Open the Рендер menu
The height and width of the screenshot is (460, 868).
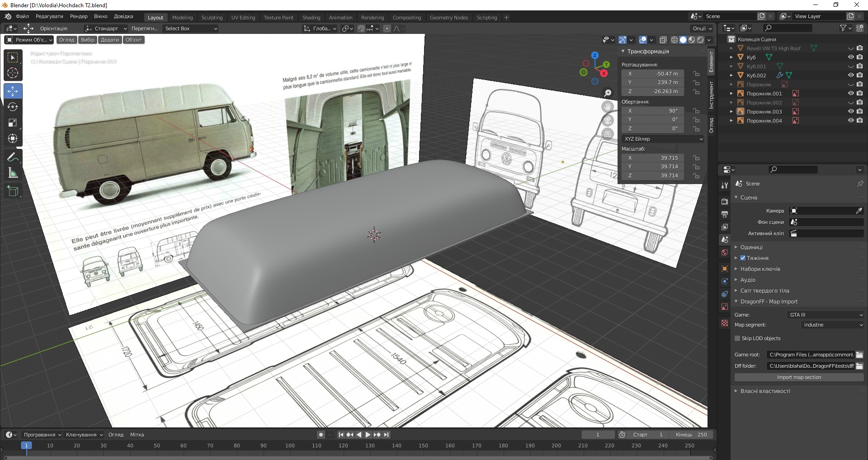click(79, 16)
